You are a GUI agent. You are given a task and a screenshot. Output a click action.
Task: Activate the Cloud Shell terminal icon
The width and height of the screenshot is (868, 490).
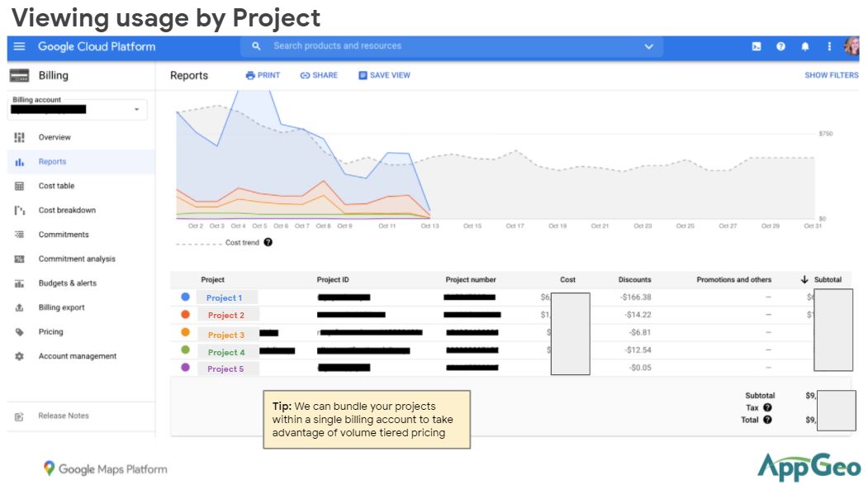coord(757,46)
